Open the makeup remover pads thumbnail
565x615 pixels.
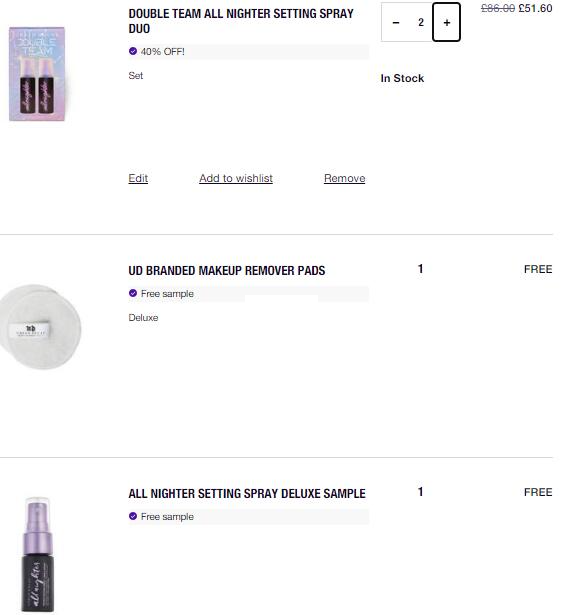(40, 327)
